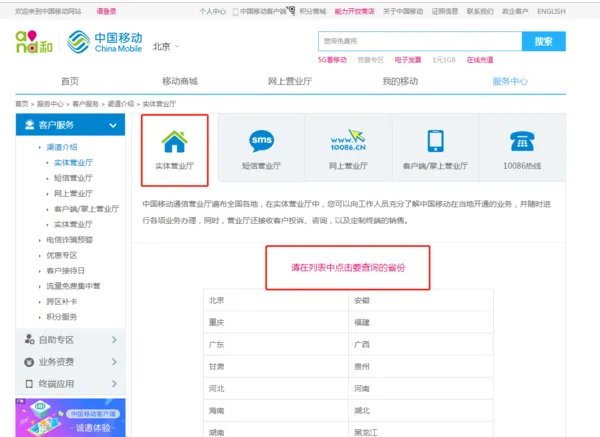The image size is (600, 437).
Task: Open 优惠专区 in sidebar
Action: click(62, 255)
